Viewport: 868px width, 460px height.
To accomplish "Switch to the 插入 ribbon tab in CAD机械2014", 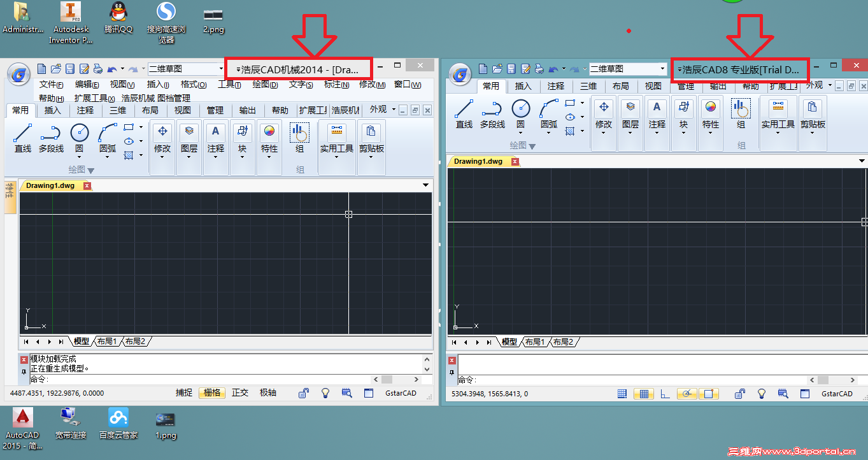I will (53, 110).
